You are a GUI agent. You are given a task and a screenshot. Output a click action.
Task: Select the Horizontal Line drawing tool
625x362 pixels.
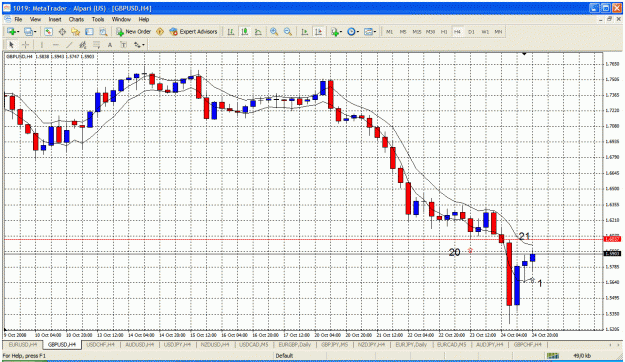pos(55,45)
